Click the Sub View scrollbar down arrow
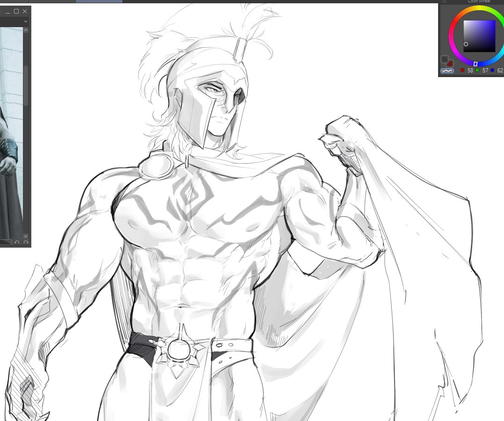 pos(26,236)
